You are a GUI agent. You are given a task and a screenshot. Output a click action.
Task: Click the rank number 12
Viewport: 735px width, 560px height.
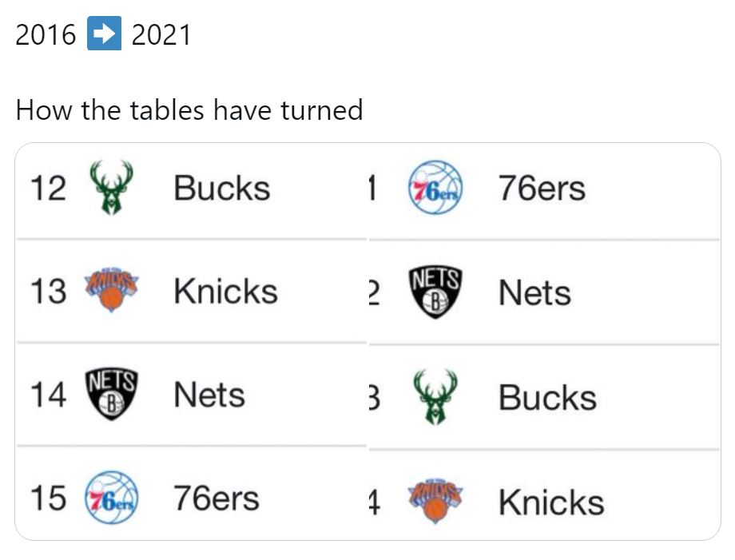point(47,189)
